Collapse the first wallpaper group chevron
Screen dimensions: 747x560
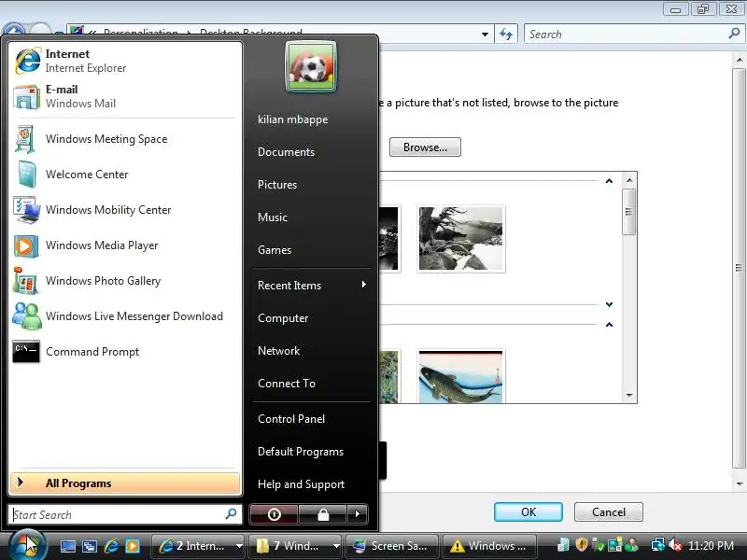(x=609, y=181)
